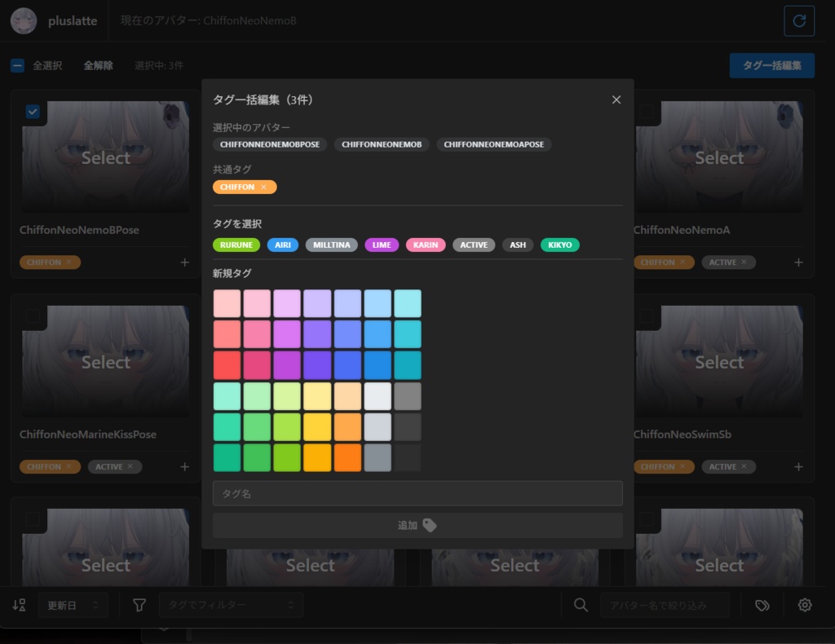Click the filter funnel icon
Image resolution: width=835 pixels, height=644 pixels.
point(139,605)
